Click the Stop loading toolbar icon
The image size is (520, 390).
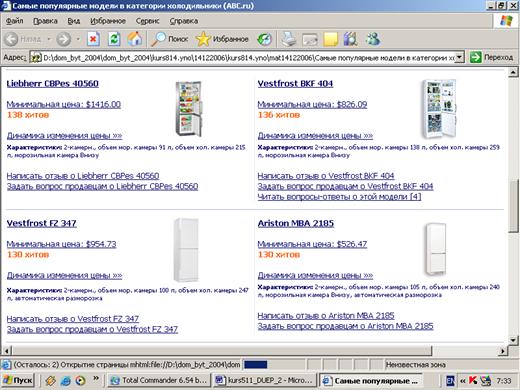(x=94, y=39)
